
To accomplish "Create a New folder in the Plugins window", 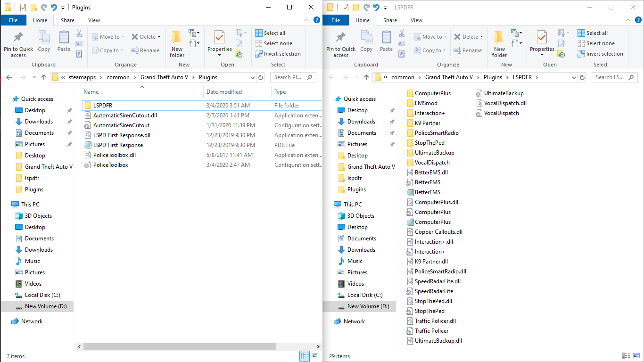I will point(177,44).
